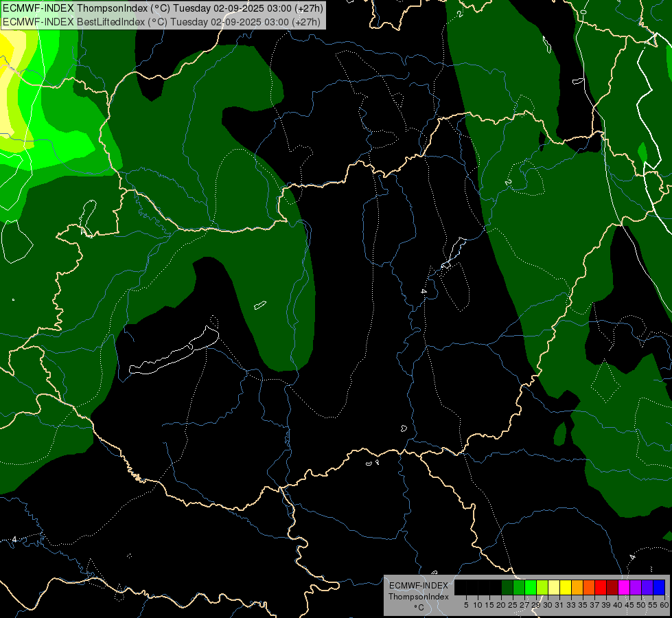Screen dimensions: 672x618
Task: Select the yellow-green 29–30 legend swatch
Action: pyautogui.click(x=542, y=587)
